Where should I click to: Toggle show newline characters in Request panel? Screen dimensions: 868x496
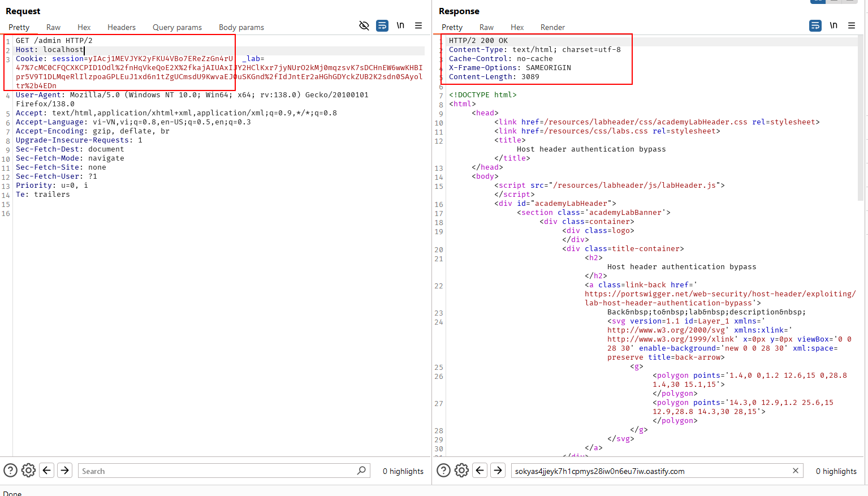[400, 25]
